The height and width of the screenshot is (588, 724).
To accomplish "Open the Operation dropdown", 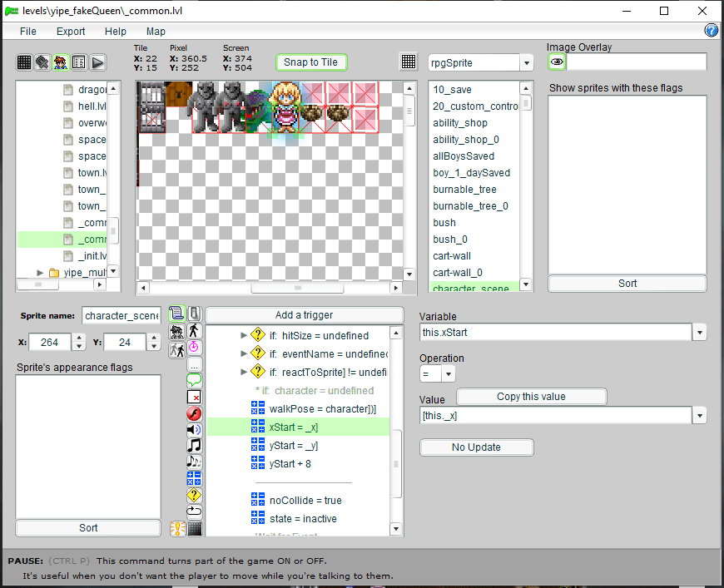I will point(449,374).
